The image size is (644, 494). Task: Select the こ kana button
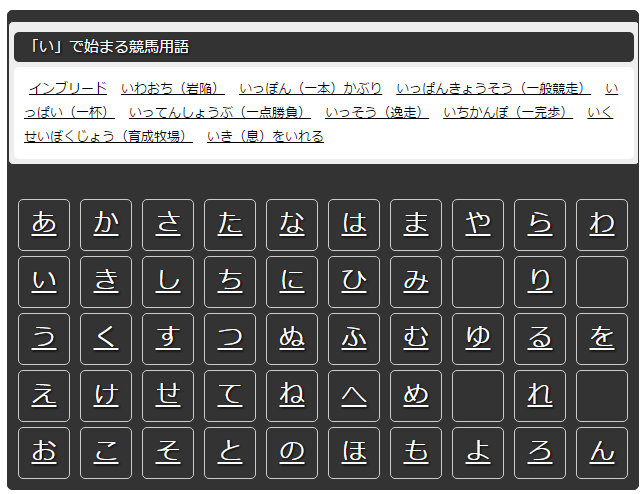[106, 453]
